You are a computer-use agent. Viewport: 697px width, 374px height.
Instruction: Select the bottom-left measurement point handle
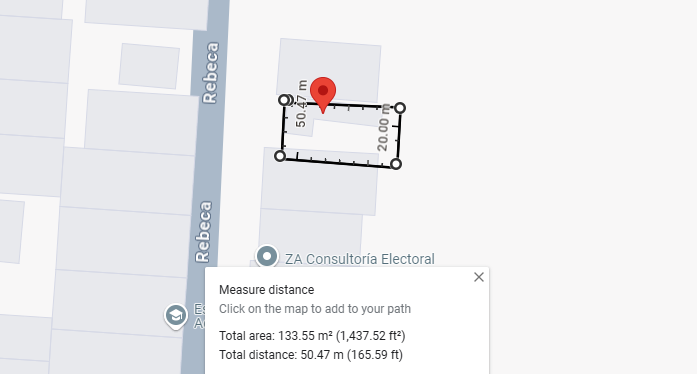pyautogui.click(x=280, y=156)
